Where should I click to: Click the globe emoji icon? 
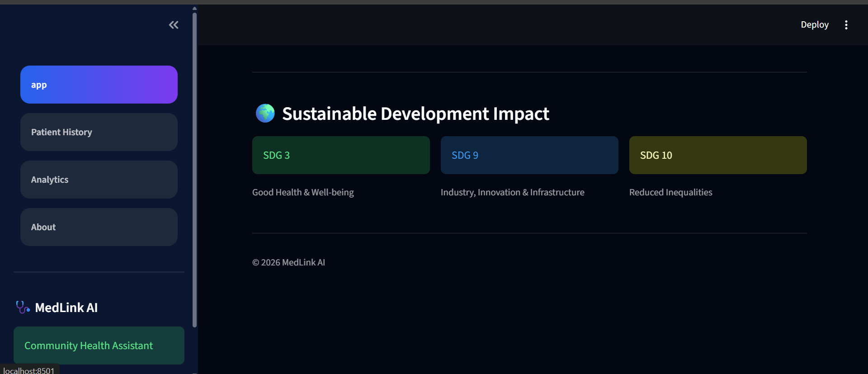[265, 114]
